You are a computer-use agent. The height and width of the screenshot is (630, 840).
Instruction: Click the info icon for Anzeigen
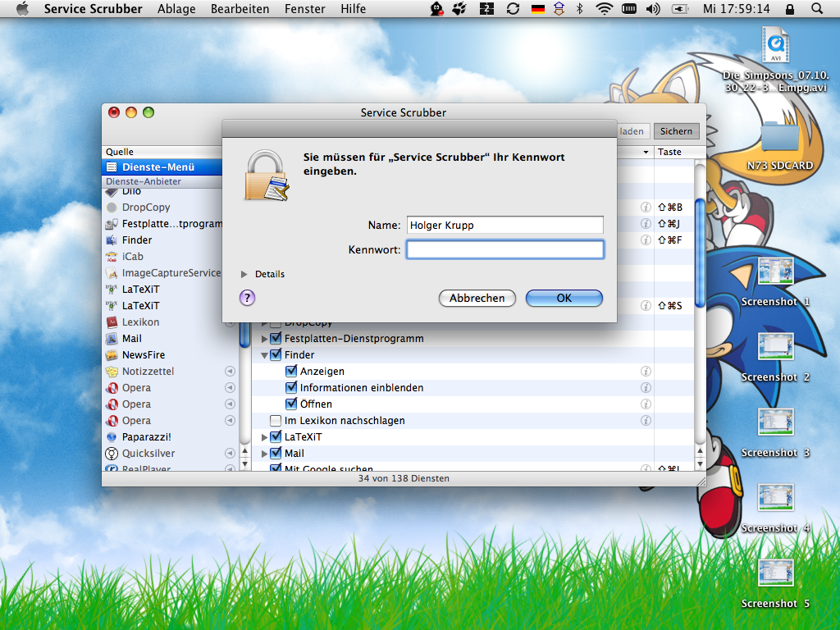tap(646, 372)
